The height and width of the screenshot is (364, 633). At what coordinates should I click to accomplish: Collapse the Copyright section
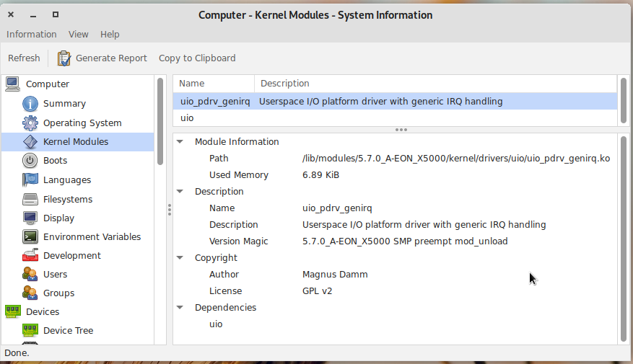tap(180, 258)
